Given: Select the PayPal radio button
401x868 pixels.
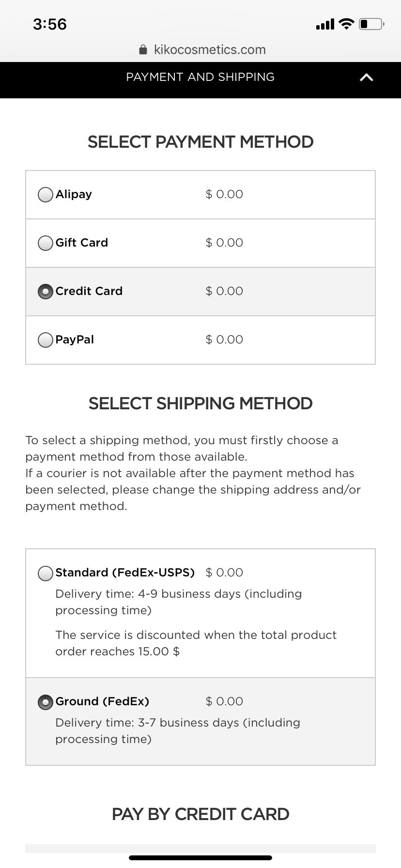Looking at the screenshot, I should [x=46, y=340].
